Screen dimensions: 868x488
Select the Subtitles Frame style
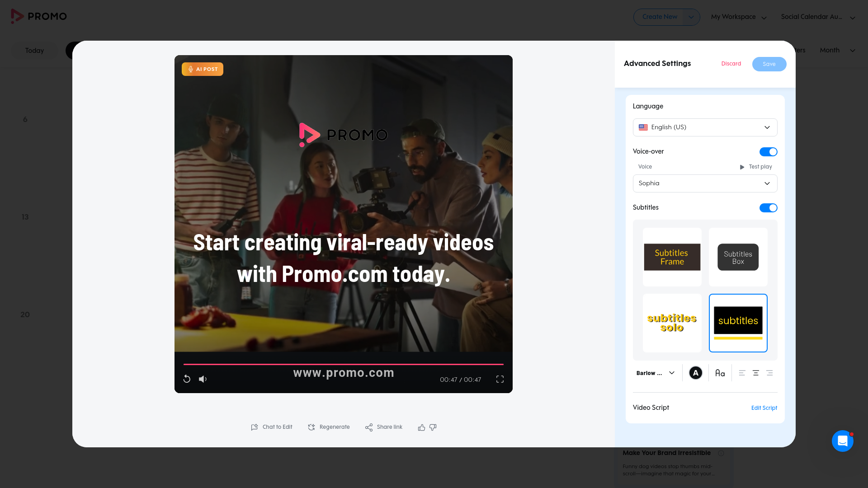672,257
